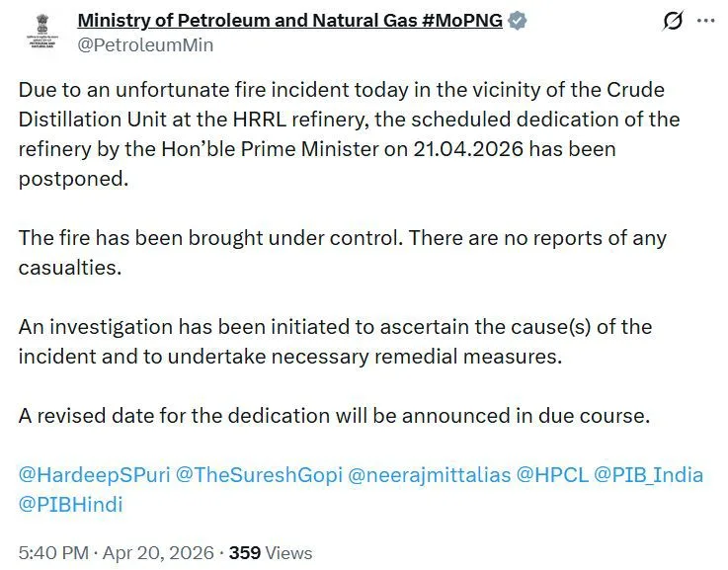Visit the @neerajmittalias mentioned profile

pos(431,475)
